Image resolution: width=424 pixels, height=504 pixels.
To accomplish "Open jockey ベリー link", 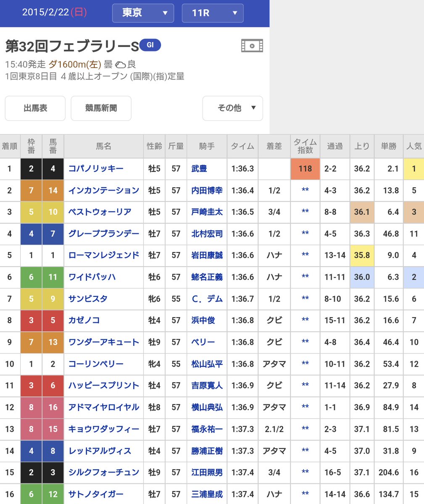I will [203, 342].
